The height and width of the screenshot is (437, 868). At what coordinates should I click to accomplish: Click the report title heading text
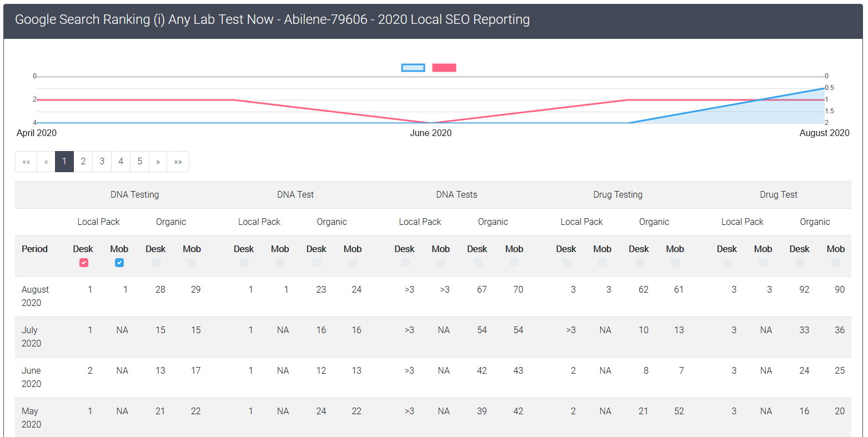pos(272,19)
